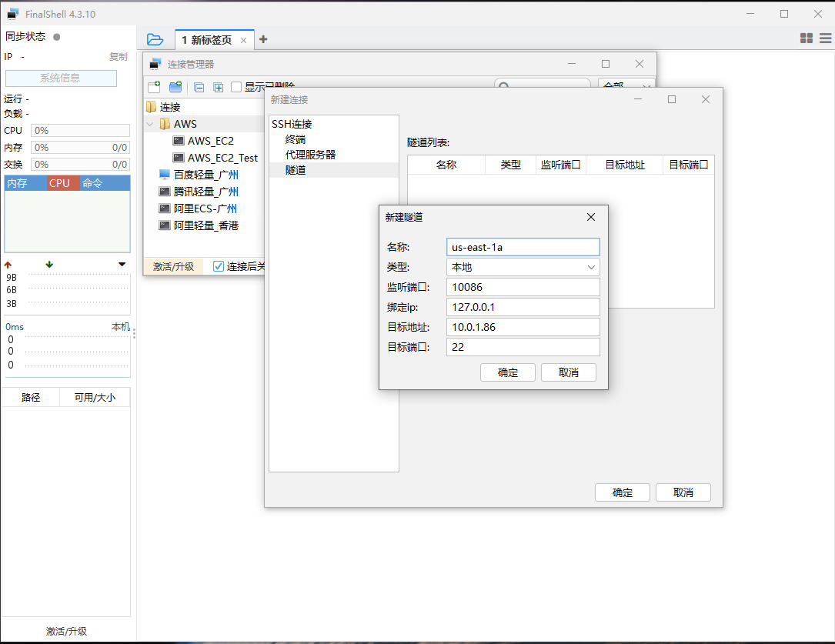835x644 pixels.
Task: Click 目标地址 column header
Action: [625, 165]
